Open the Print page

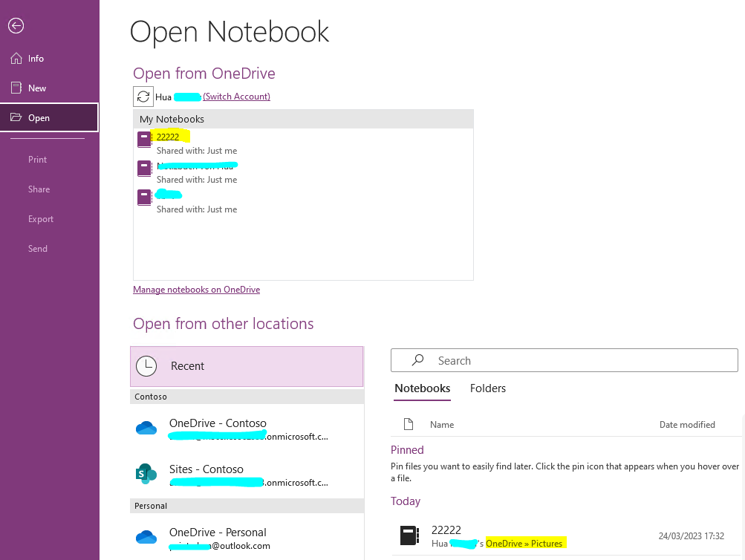37,160
